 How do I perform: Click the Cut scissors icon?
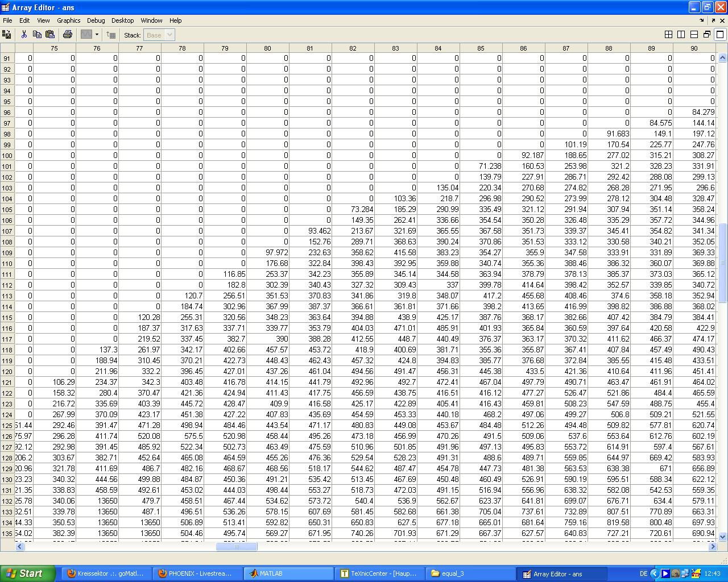[x=24, y=35]
